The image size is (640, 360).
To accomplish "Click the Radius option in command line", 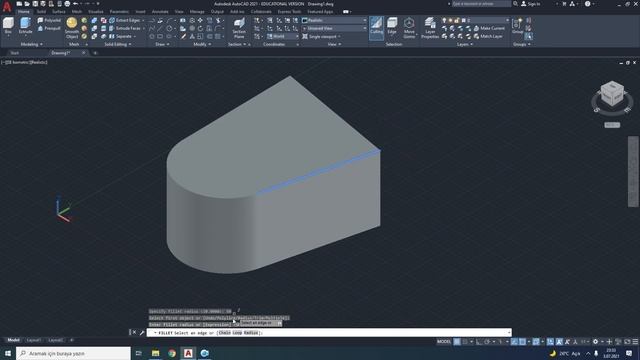I will coord(251,333).
